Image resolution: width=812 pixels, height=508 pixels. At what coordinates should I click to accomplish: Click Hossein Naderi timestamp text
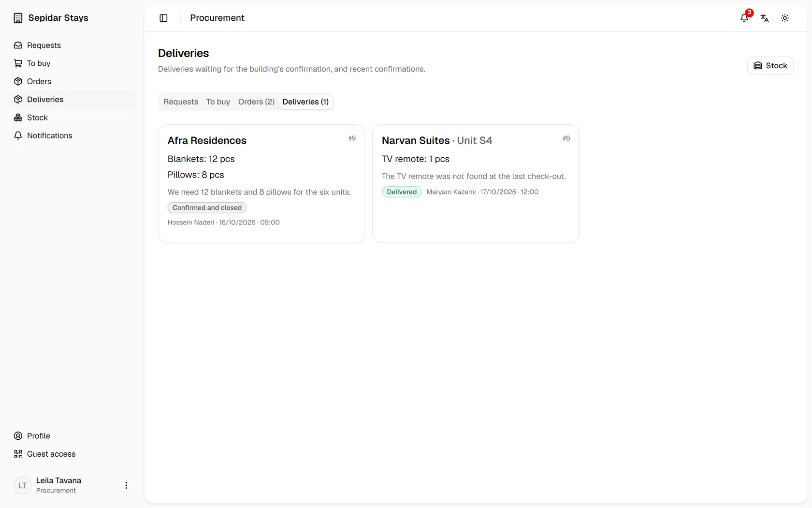(224, 223)
